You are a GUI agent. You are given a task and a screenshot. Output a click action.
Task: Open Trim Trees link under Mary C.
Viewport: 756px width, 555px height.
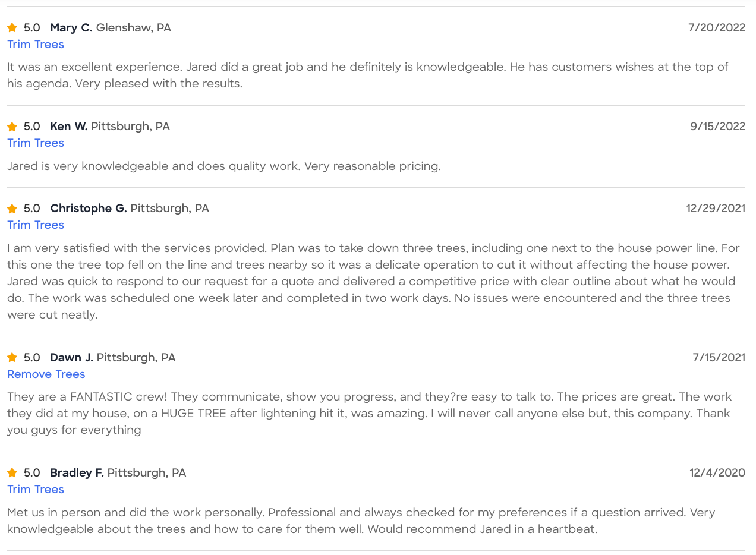[x=36, y=45]
